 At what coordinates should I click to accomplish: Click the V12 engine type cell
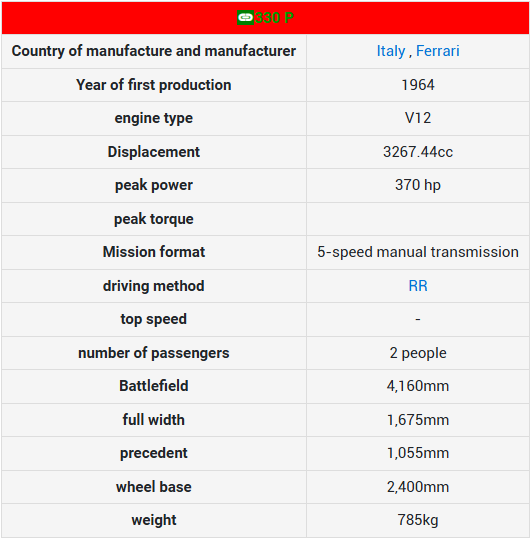tap(418, 118)
